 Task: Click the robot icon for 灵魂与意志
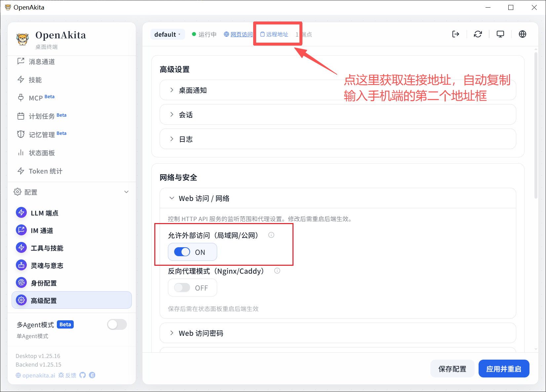click(21, 265)
